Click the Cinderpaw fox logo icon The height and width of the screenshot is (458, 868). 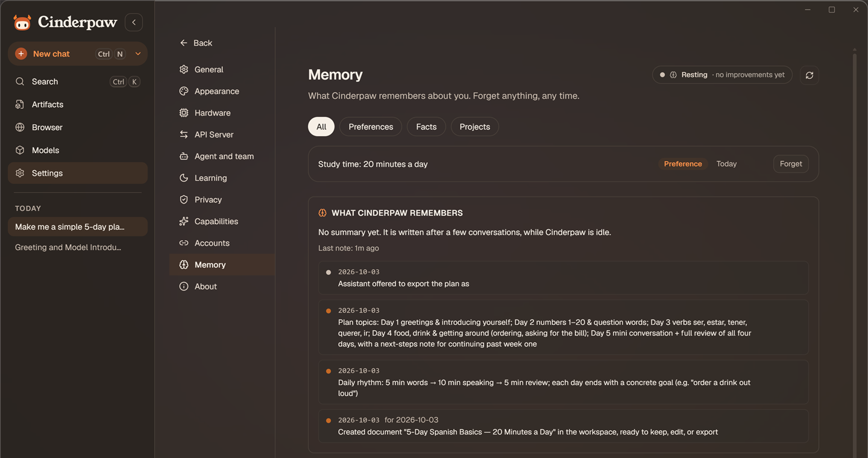coord(22,23)
